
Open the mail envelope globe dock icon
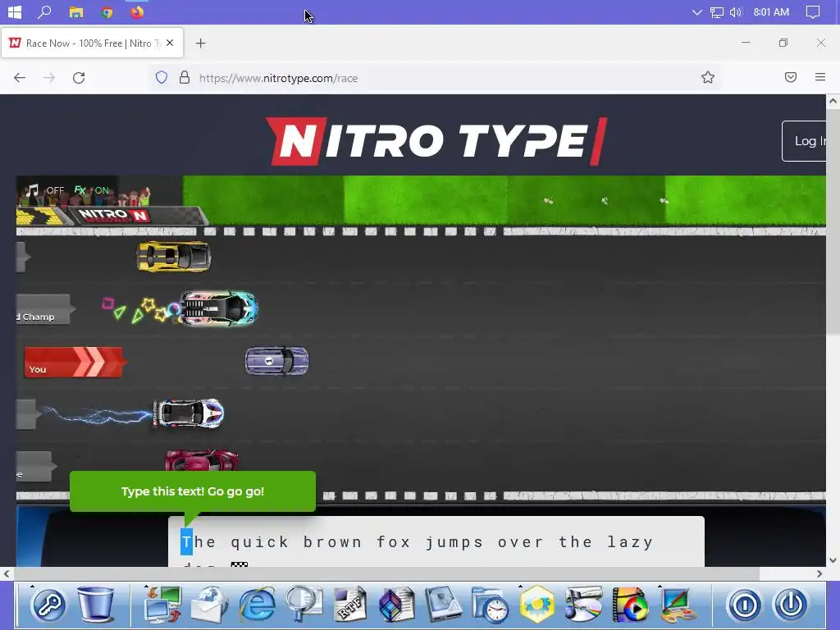tap(209, 605)
